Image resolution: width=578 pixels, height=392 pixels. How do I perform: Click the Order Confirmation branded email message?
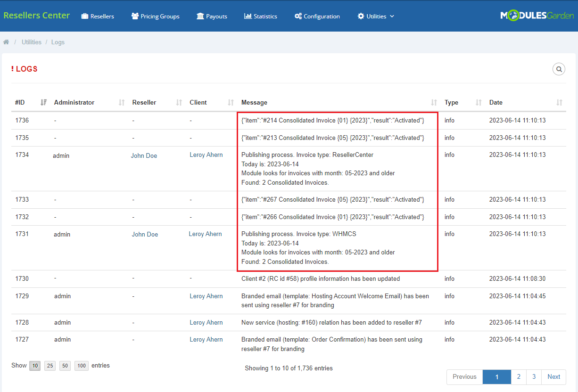(332, 344)
